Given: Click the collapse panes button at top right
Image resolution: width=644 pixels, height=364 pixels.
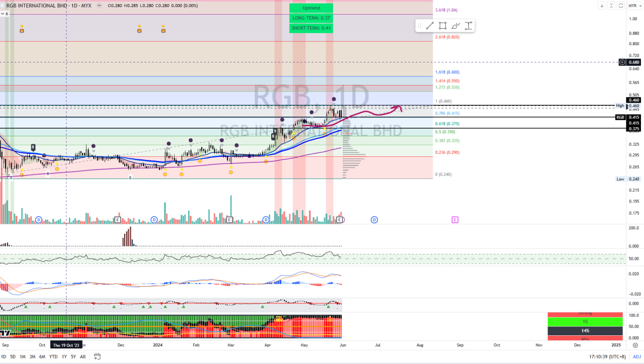Looking at the screenshot, I should pos(611,6).
